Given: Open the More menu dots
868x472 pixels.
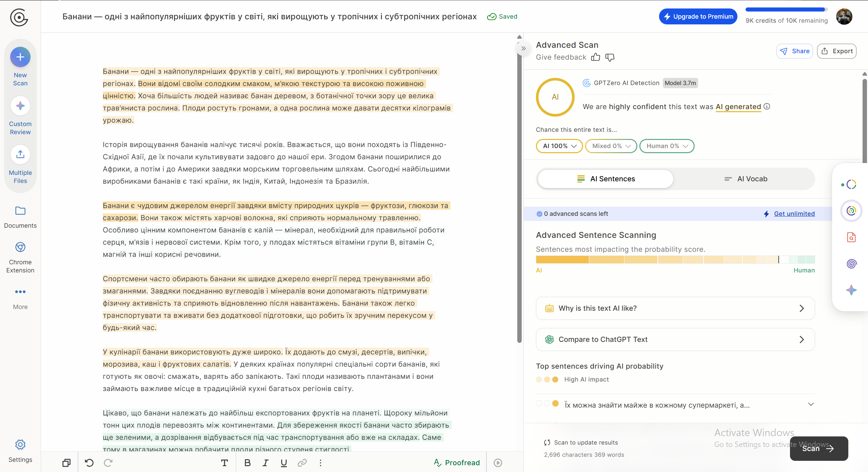Looking at the screenshot, I should tap(20, 292).
